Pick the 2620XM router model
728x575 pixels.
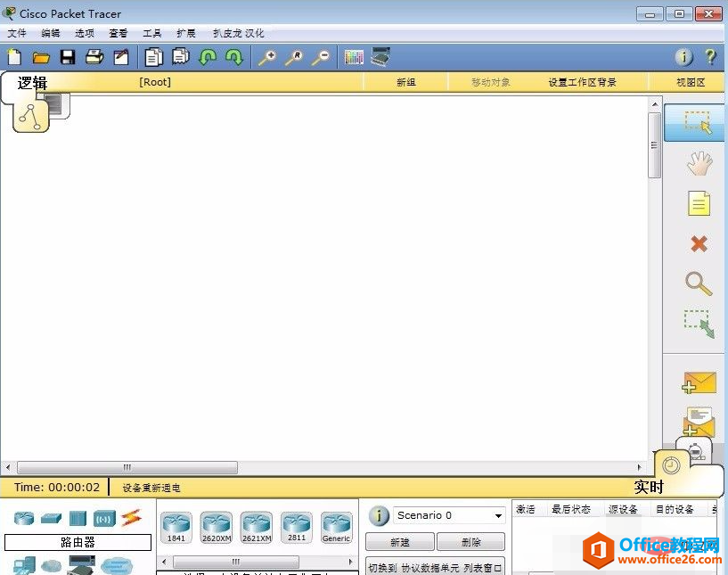(217, 528)
